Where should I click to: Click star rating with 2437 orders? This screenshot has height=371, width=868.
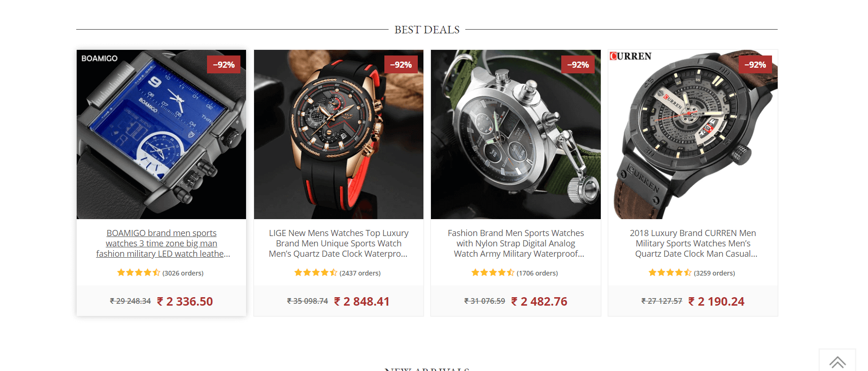coord(316,273)
